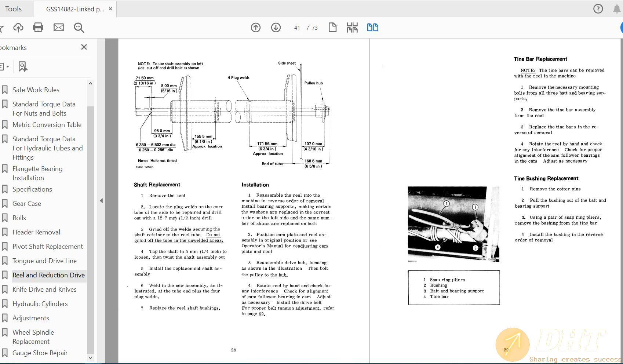The image size is (623, 364).
Task: Go to next page with down arrow
Action: (276, 28)
